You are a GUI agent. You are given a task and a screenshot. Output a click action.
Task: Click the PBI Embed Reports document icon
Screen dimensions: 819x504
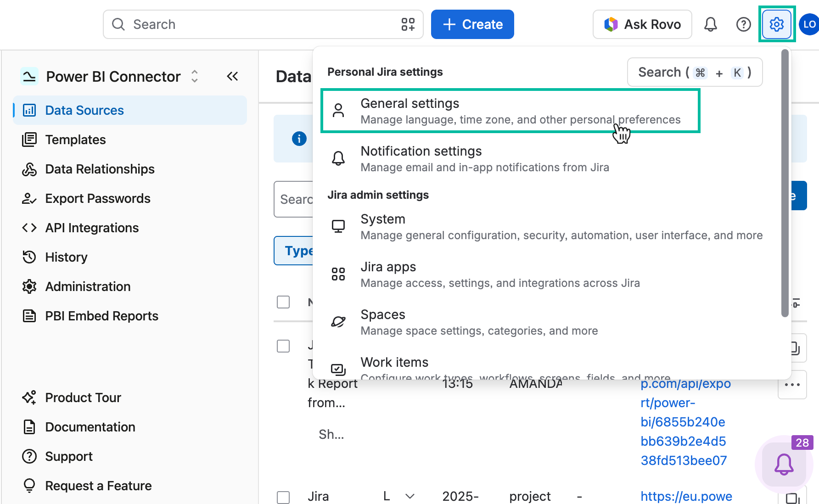[29, 316]
